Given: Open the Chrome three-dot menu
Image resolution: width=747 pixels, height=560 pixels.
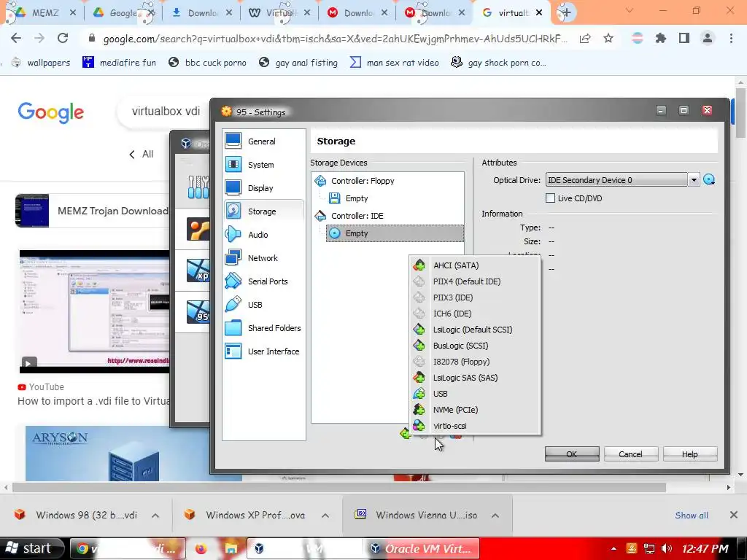Looking at the screenshot, I should coord(731,39).
